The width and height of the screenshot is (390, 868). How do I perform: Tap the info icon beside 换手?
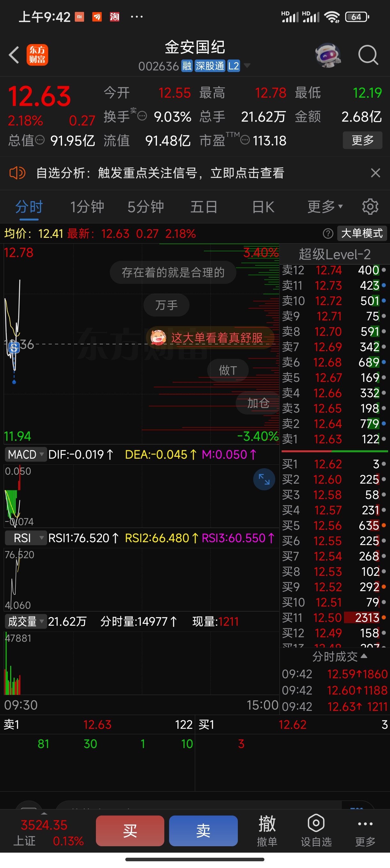coord(142,116)
